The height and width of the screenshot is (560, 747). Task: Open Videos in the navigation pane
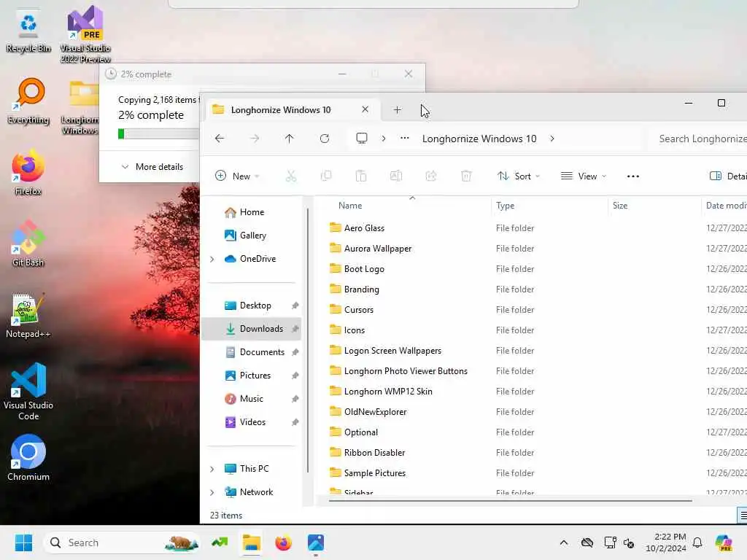click(252, 422)
